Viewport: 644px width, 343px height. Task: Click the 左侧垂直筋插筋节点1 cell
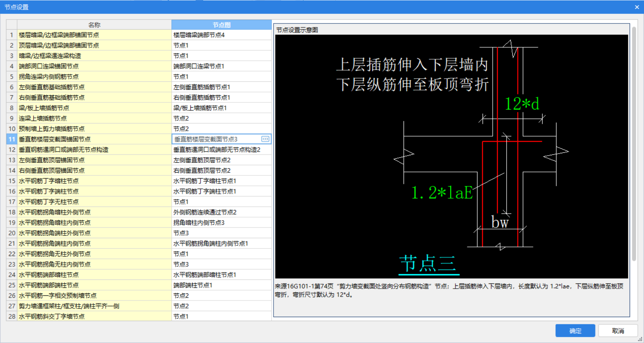click(x=221, y=87)
